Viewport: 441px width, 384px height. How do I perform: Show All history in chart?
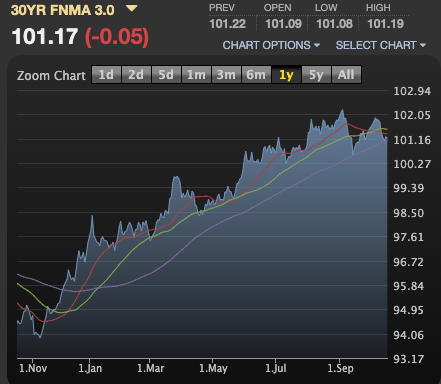[346, 74]
